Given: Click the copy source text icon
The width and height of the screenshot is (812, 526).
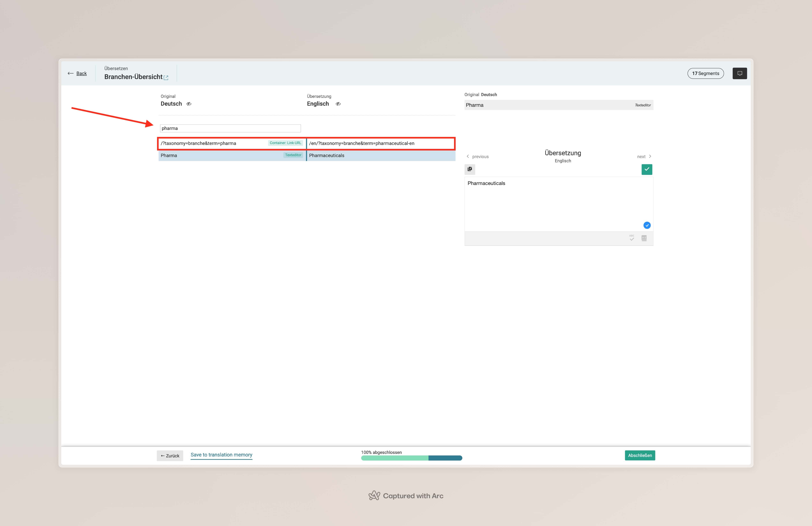Looking at the screenshot, I should click(470, 169).
